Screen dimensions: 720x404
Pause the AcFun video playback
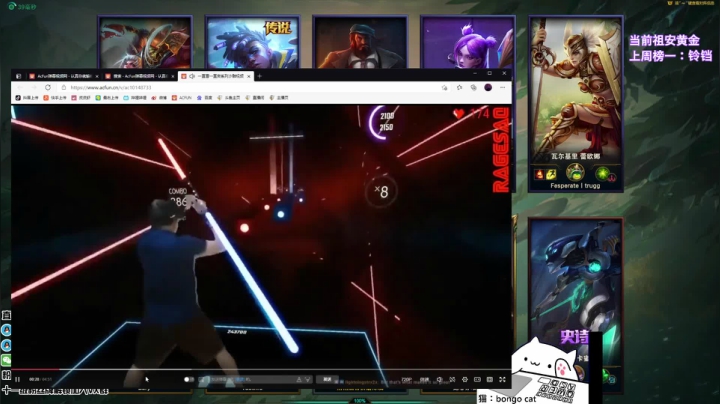pos(17,379)
